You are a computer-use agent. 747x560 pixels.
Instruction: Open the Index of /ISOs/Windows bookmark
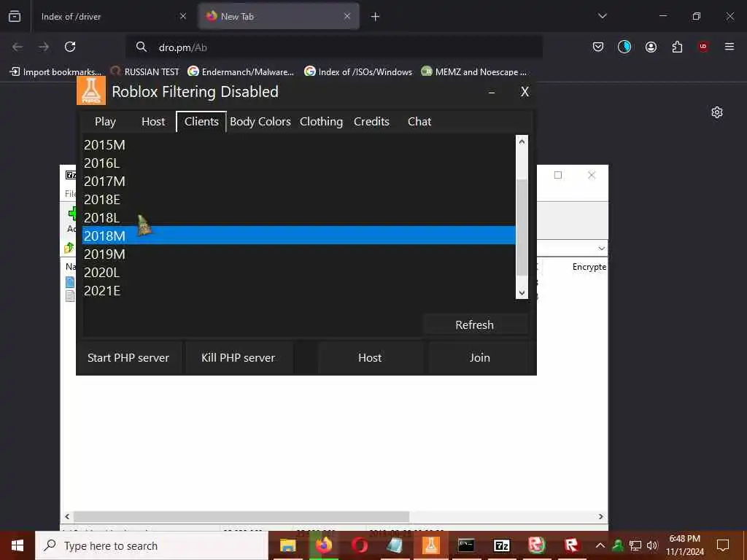click(x=358, y=72)
